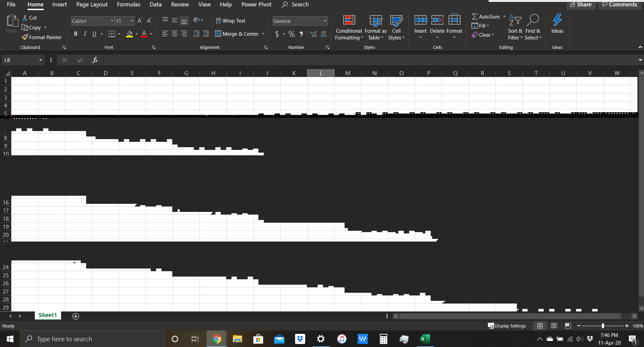
Task: Open the Insert Function fx button
Action: tap(95, 60)
